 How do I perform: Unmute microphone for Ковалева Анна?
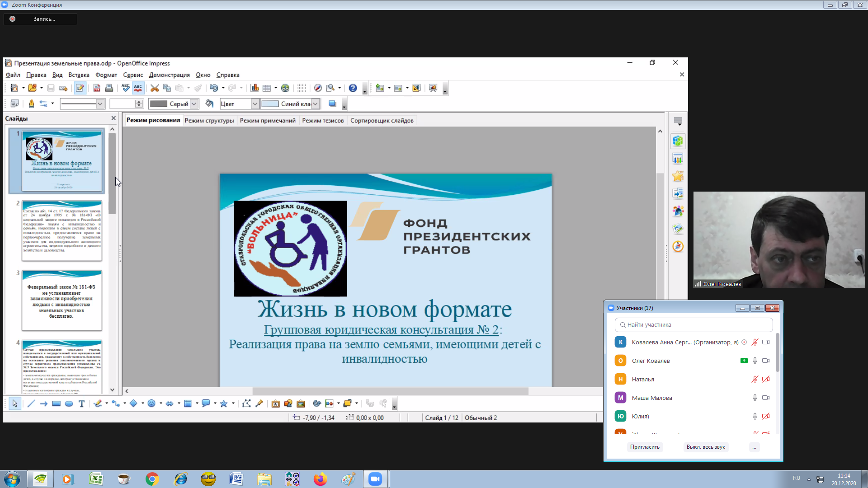755,343
